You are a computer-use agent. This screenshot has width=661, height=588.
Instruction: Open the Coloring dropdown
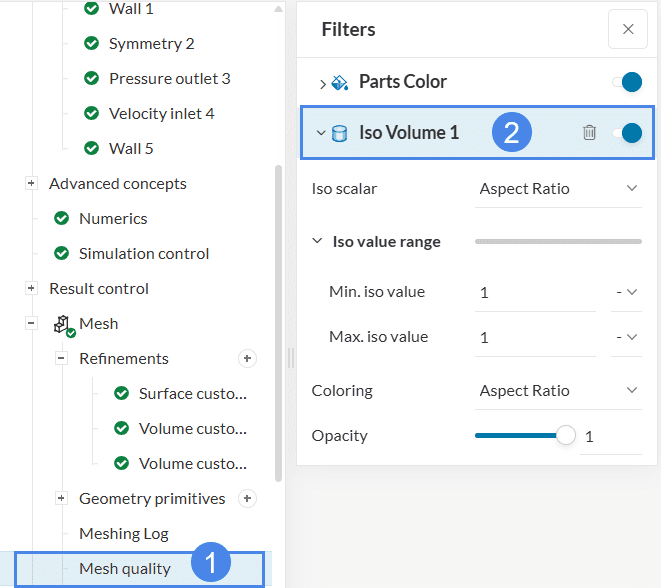point(557,390)
